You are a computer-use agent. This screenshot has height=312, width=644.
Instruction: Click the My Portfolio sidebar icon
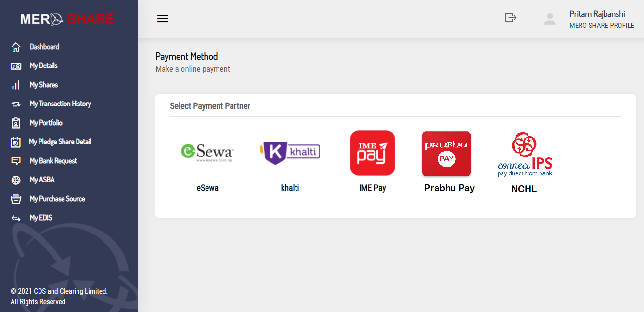[x=15, y=123]
